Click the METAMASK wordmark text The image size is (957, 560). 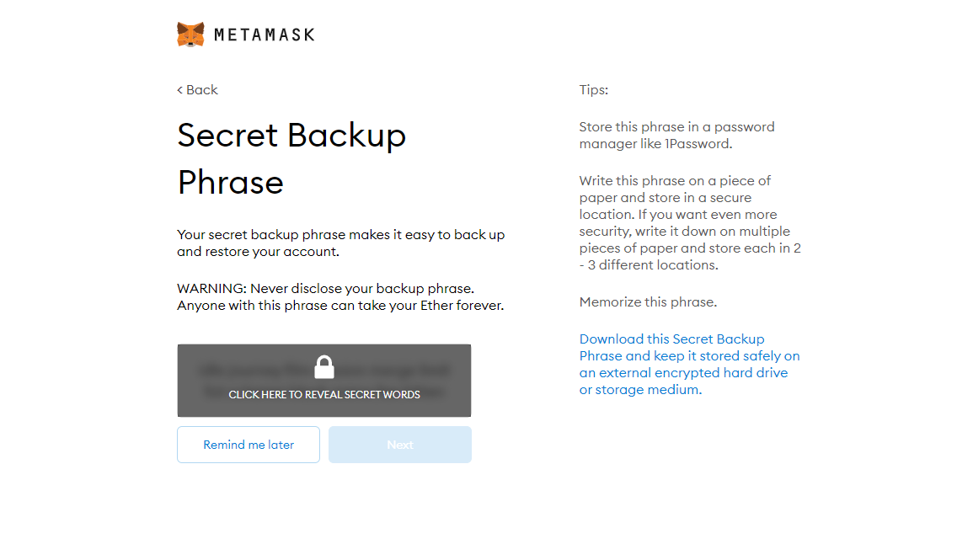[x=265, y=35]
